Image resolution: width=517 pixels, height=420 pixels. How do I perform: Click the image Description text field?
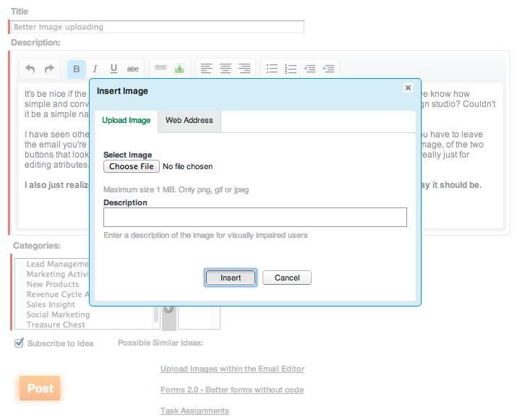coord(255,218)
